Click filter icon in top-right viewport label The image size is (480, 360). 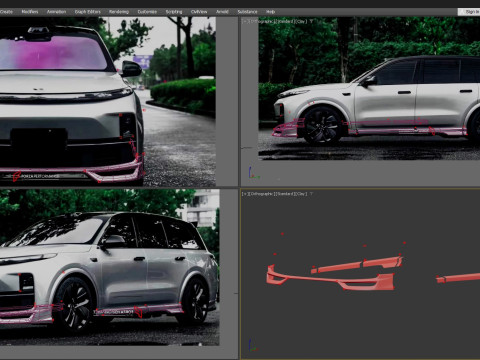(x=311, y=21)
